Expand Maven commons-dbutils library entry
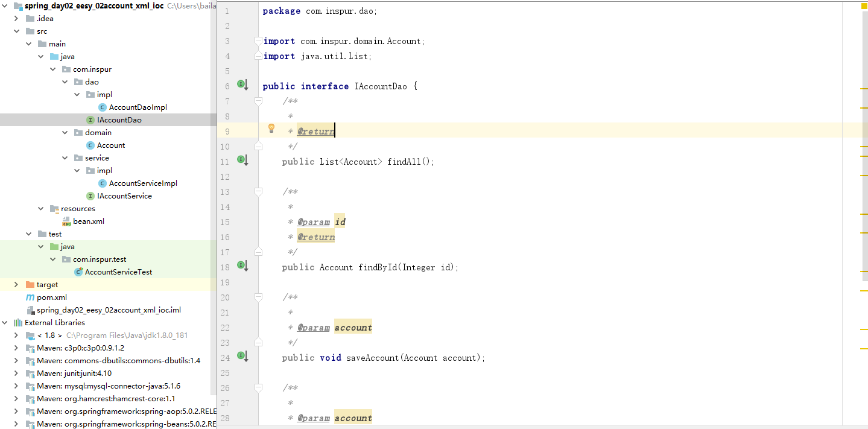 (x=17, y=361)
